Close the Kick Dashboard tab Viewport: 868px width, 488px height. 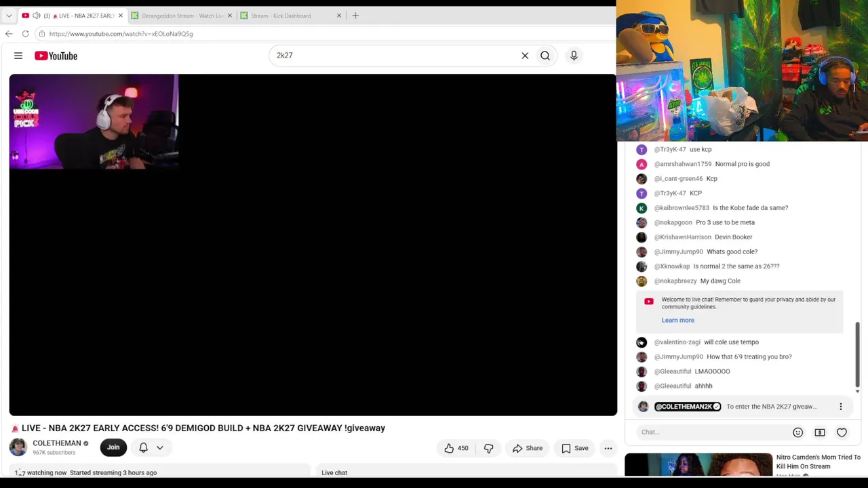click(x=339, y=16)
